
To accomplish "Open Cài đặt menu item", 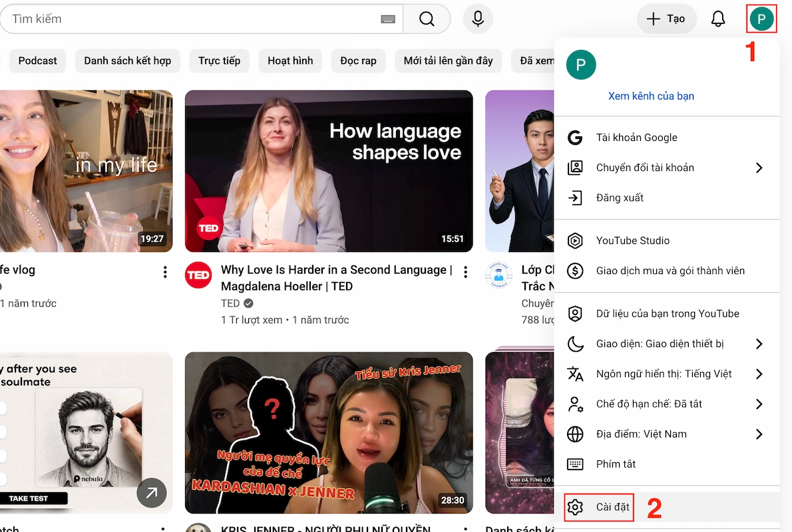I will point(667,507).
